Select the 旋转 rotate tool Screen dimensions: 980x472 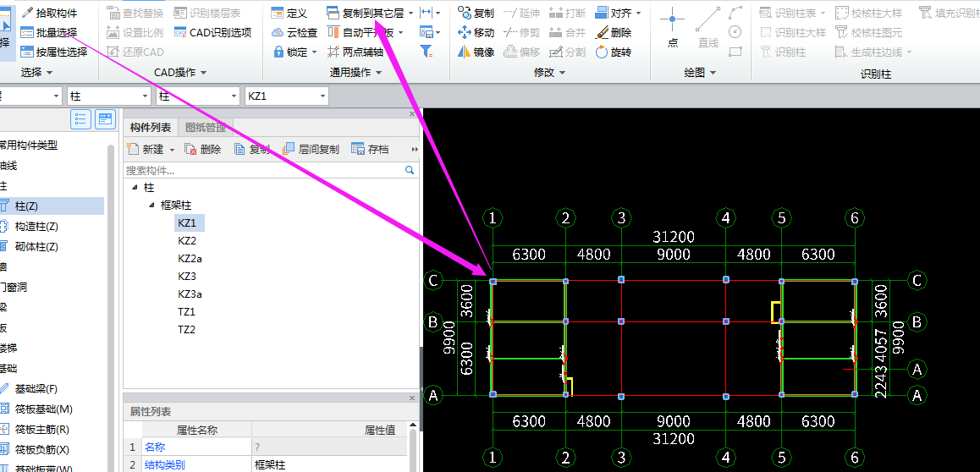click(613, 52)
